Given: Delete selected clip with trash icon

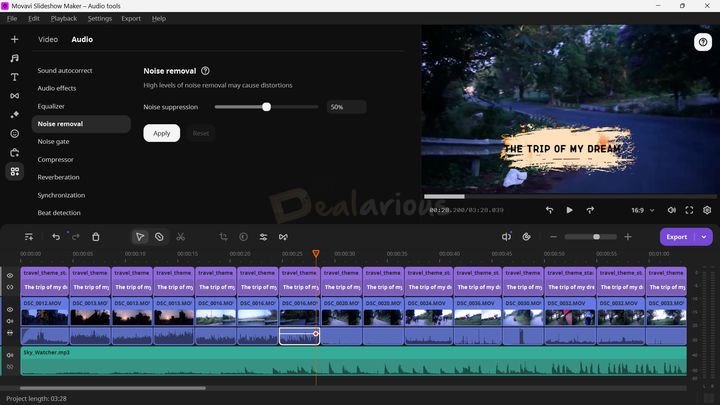Looking at the screenshot, I should pyautogui.click(x=96, y=237).
